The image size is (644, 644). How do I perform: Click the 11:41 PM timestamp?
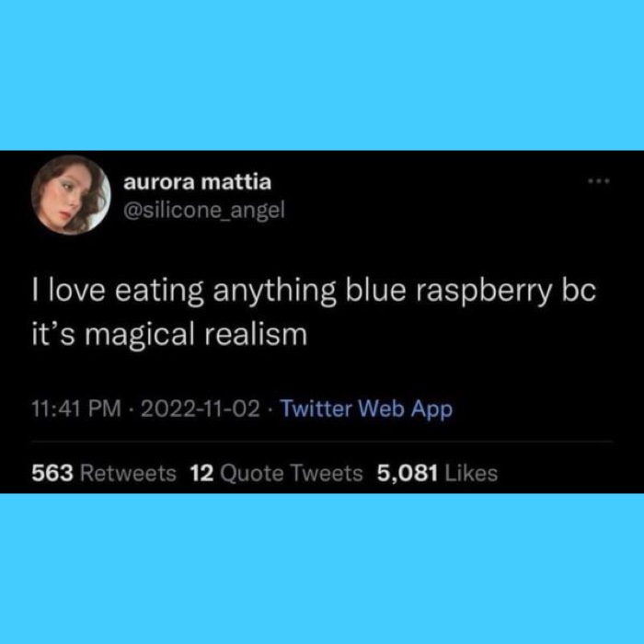[76, 408]
